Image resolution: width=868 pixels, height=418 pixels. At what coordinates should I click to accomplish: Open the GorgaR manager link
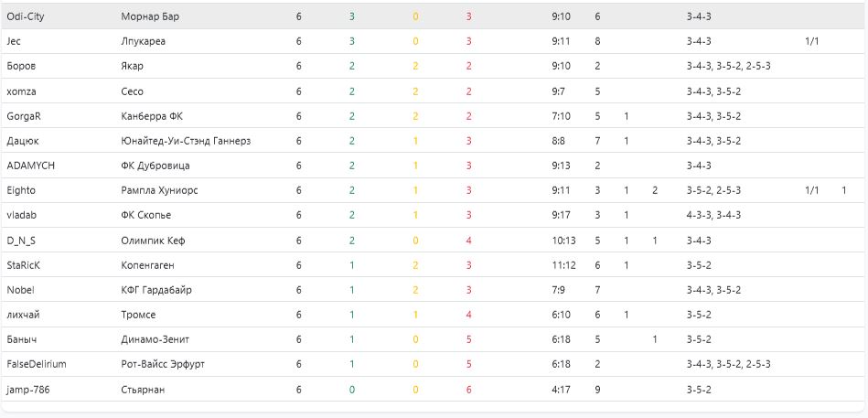coord(25,116)
